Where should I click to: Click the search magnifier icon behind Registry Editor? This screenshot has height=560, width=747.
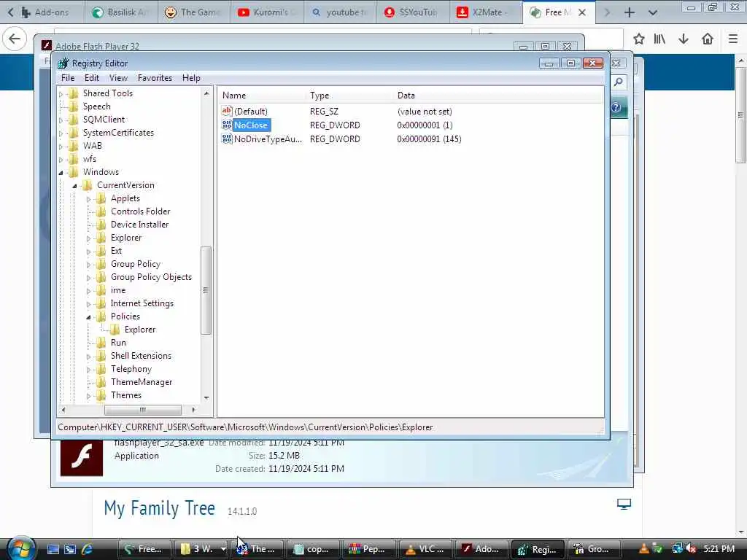coord(619,82)
